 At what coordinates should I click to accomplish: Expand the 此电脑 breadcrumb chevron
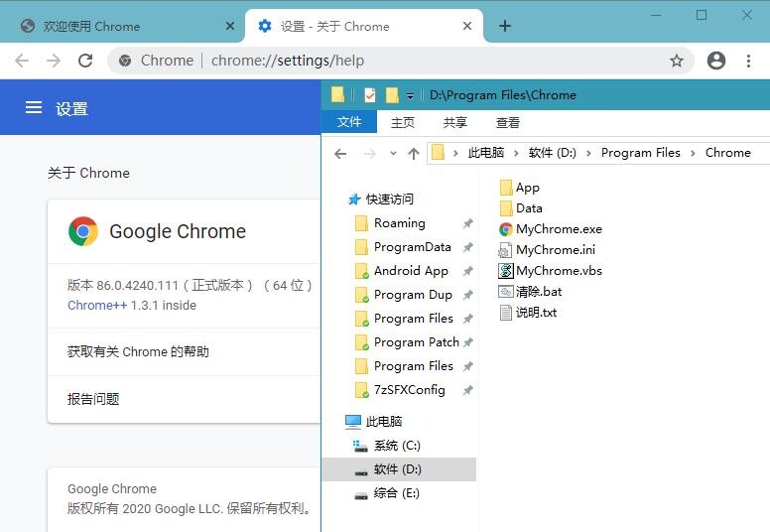point(516,153)
